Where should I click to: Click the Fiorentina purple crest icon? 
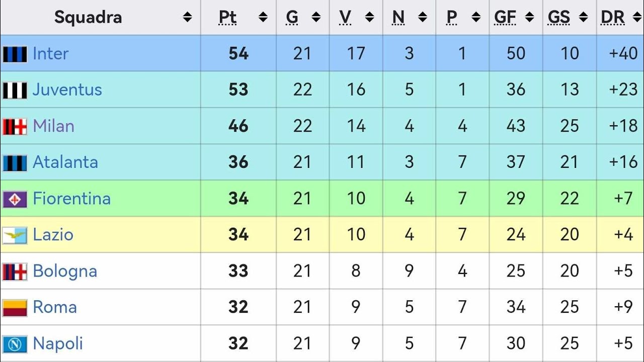click(x=15, y=199)
